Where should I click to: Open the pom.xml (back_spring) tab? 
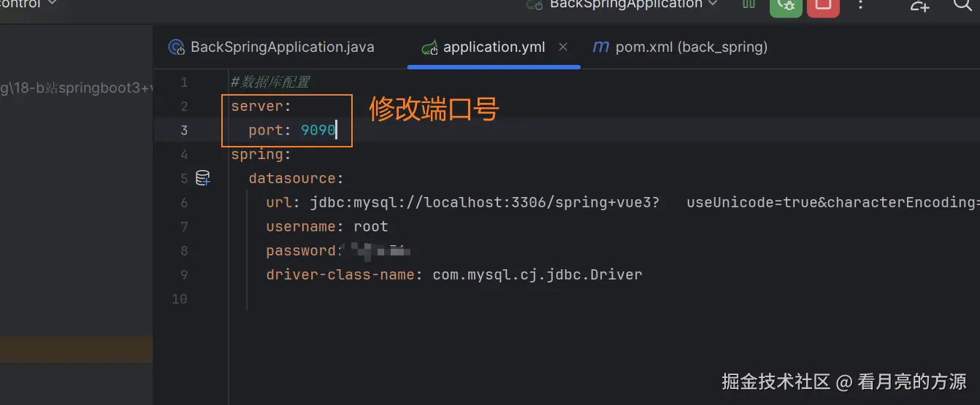point(691,47)
